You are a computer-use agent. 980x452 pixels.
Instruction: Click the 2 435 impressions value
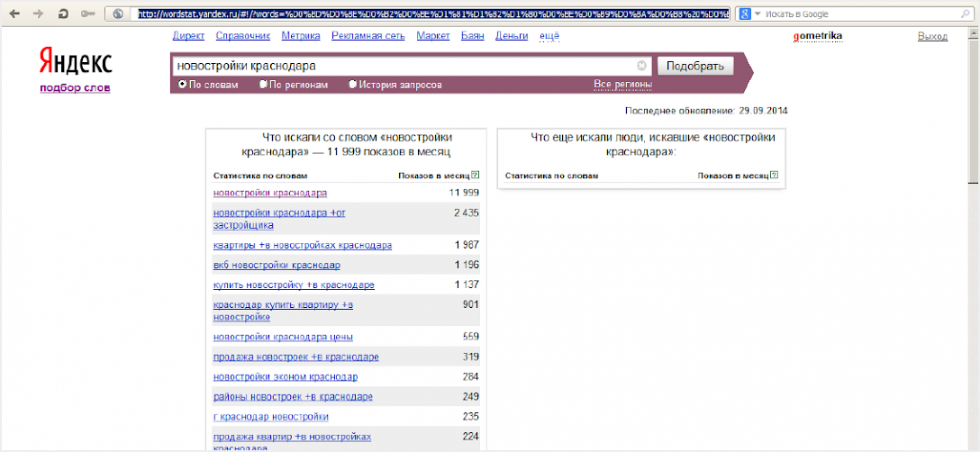(x=467, y=212)
